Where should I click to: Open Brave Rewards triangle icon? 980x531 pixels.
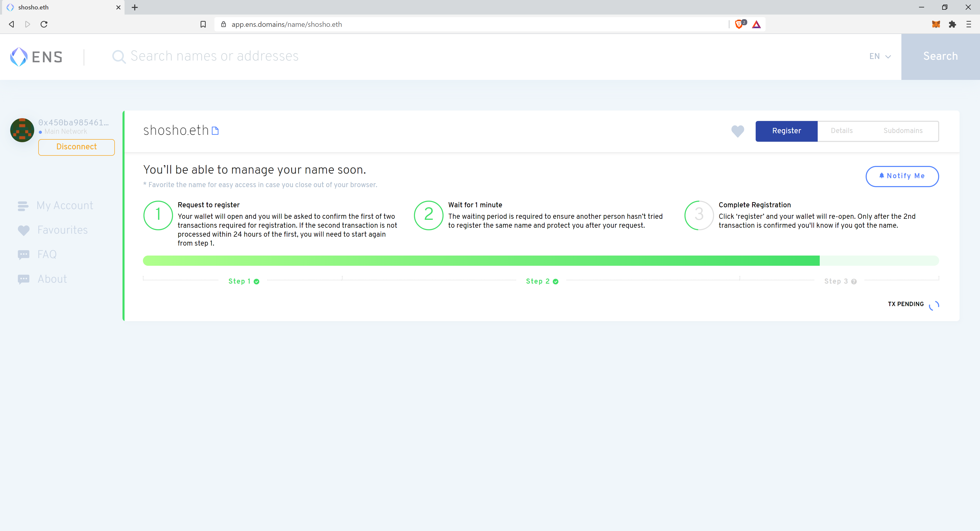(756, 24)
